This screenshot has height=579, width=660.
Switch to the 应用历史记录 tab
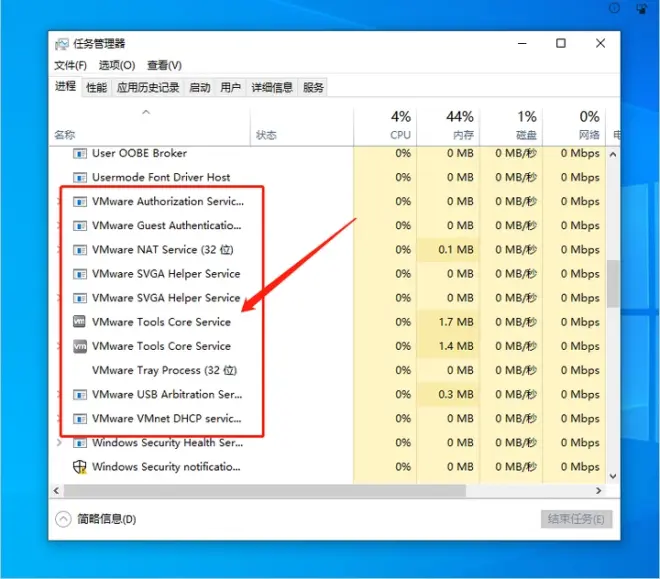tap(148, 88)
